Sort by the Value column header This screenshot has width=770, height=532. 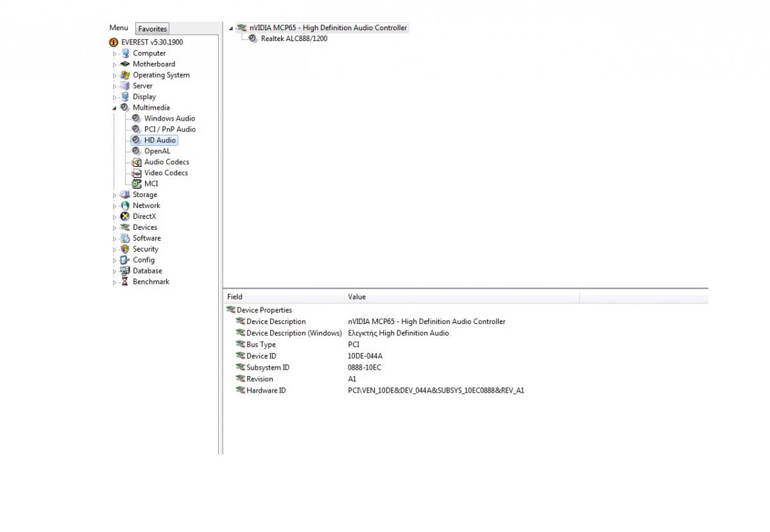461,296
